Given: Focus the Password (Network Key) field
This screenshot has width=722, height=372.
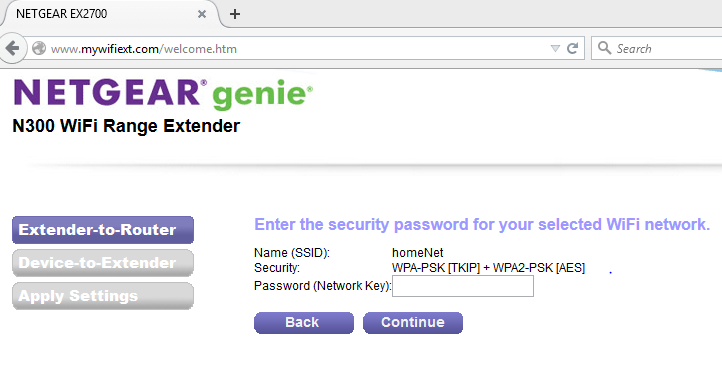Looking at the screenshot, I should (463, 286).
